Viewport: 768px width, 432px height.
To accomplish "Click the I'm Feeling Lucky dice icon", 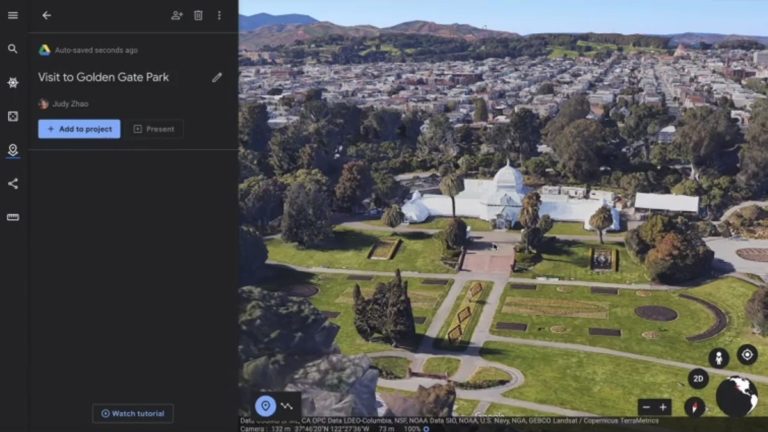I will tap(13, 116).
